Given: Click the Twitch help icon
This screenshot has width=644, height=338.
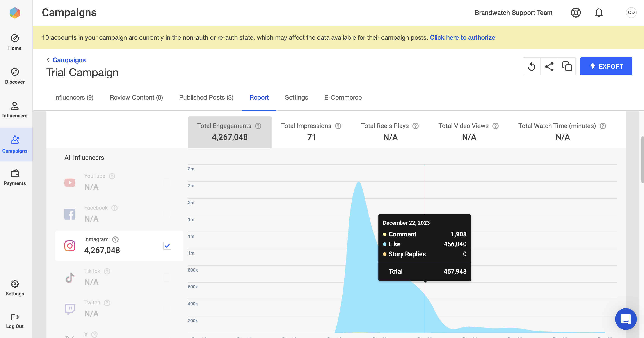Looking at the screenshot, I should pos(107,303).
